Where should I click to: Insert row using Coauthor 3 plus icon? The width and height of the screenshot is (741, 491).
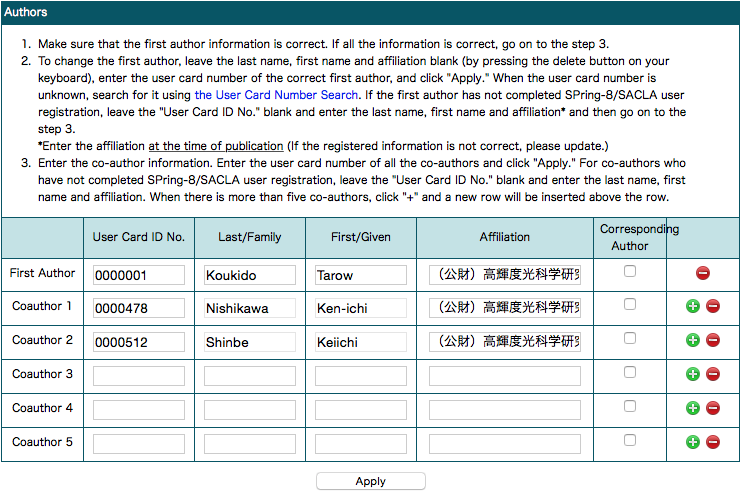[x=692, y=375]
